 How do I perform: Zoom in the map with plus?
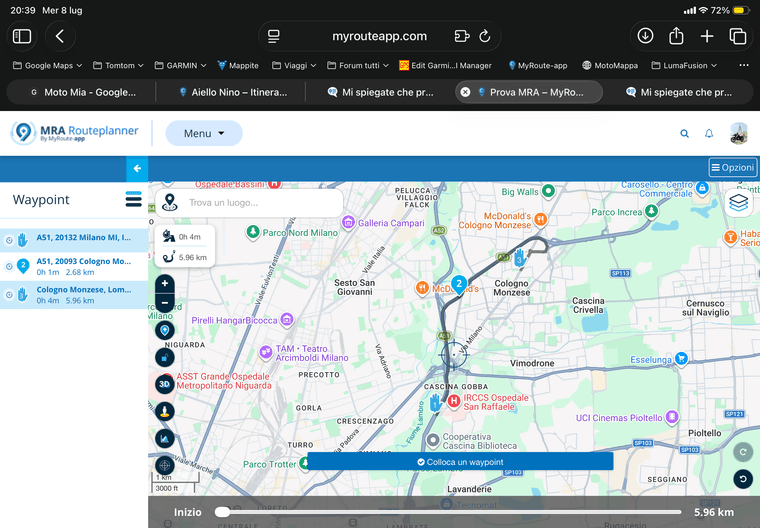coord(165,284)
